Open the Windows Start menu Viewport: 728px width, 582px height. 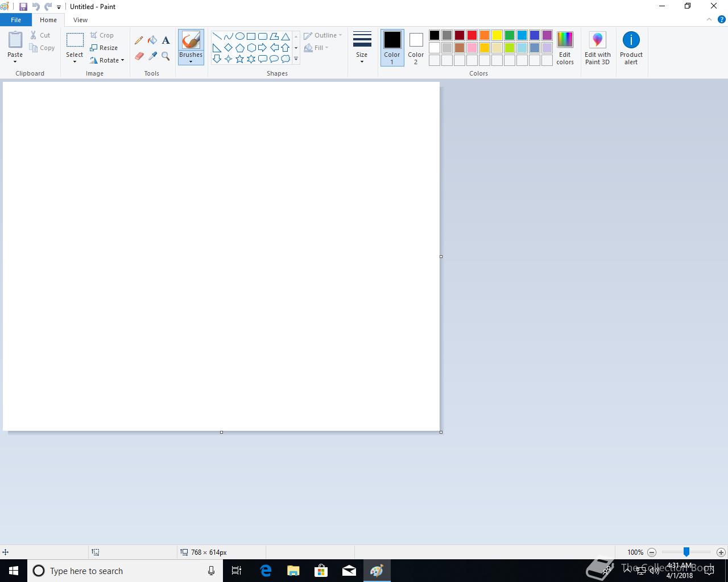[x=14, y=571]
